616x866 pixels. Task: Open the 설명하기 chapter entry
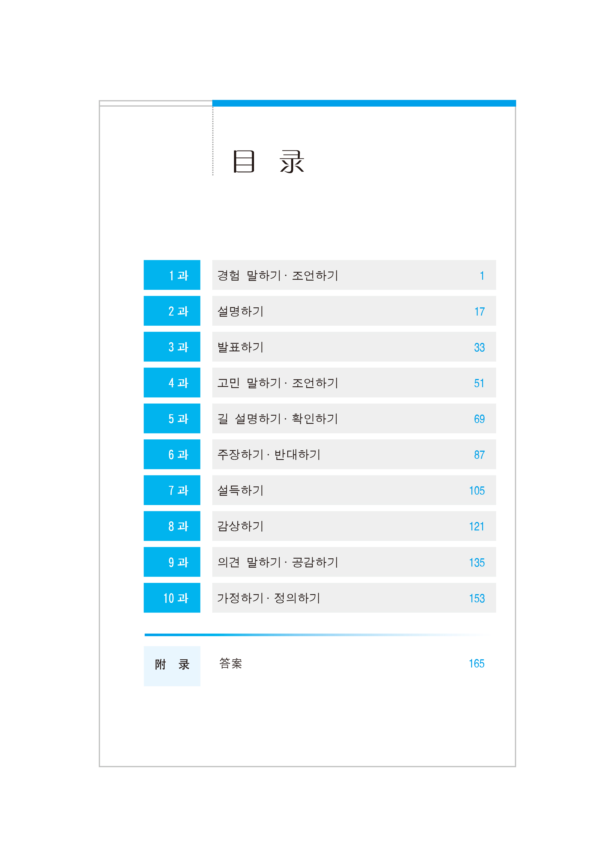(x=240, y=311)
